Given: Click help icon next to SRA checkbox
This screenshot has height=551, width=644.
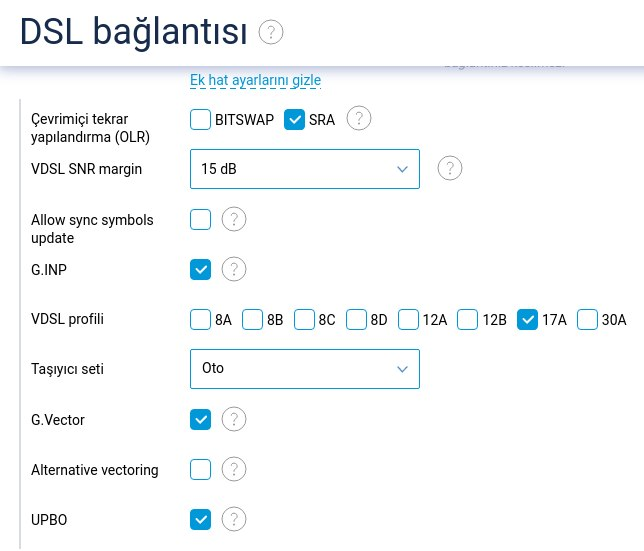Looking at the screenshot, I should [359, 118].
